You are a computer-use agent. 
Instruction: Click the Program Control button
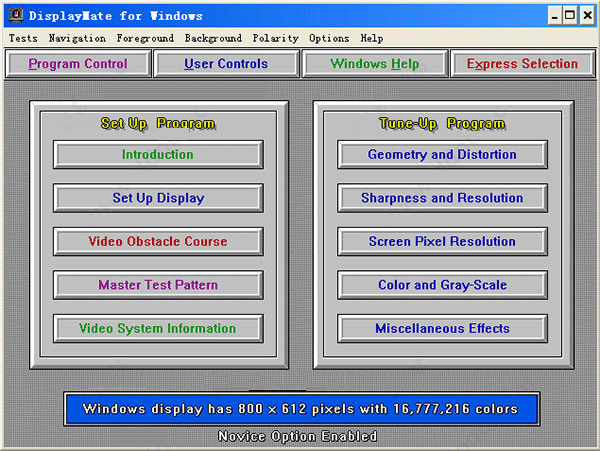coord(78,63)
